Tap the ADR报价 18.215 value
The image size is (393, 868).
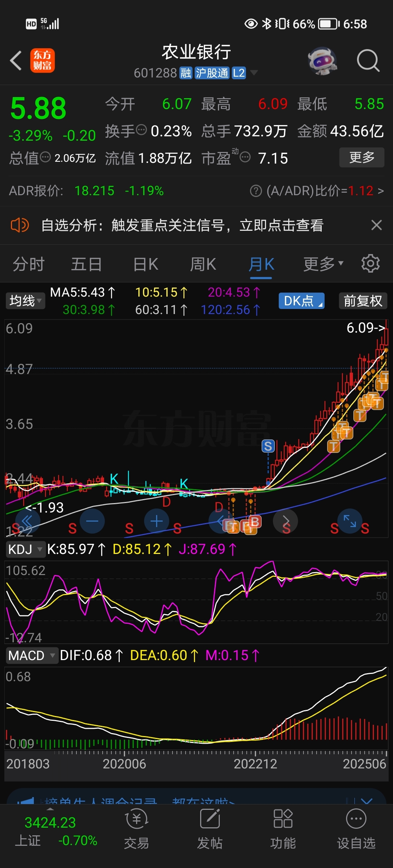tap(94, 191)
